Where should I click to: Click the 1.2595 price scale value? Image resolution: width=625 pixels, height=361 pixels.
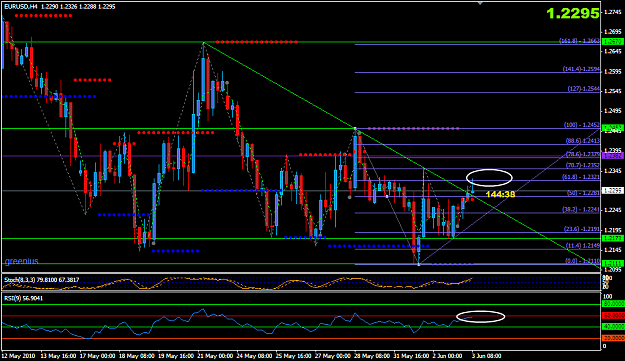tap(613, 72)
